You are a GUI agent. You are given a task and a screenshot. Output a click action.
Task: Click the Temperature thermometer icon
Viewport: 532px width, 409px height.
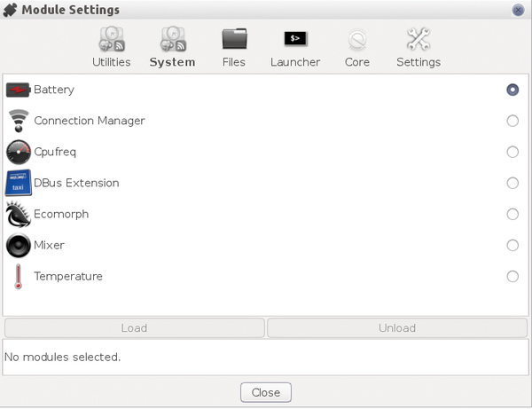[18, 276]
